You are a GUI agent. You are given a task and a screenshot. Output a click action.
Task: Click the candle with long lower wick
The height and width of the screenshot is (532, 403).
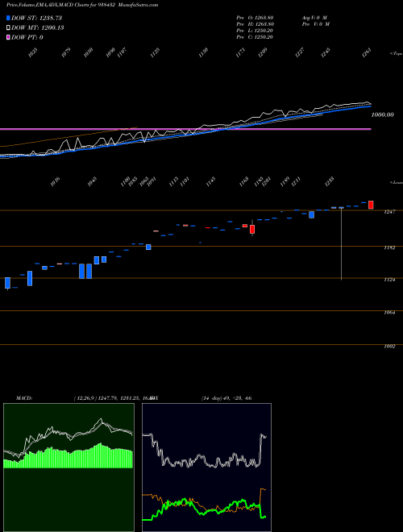(341, 243)
